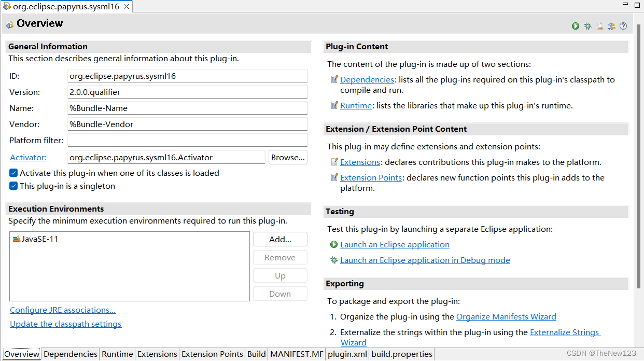Switch to the Dependencies tab
The height and width of the screenshot is (361, 644).
(71, 354)
